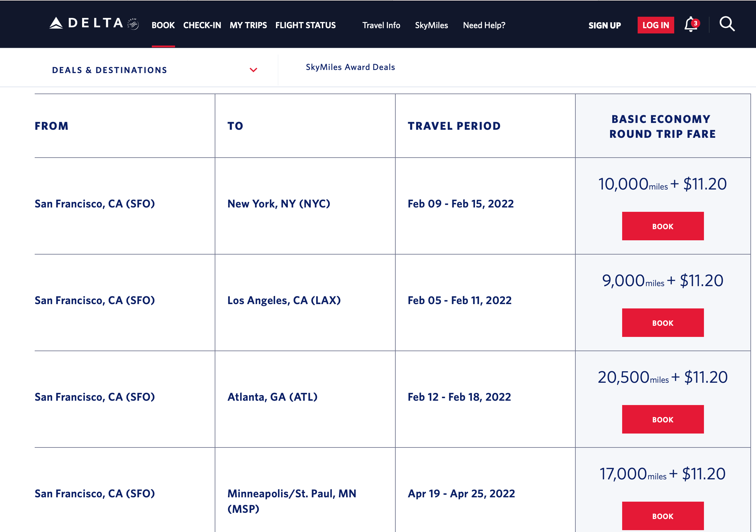Select the SkyMiles Award Deals tab
Image resolution: width=756 pixels, height=532 pixels.
(x=350, y=67)
